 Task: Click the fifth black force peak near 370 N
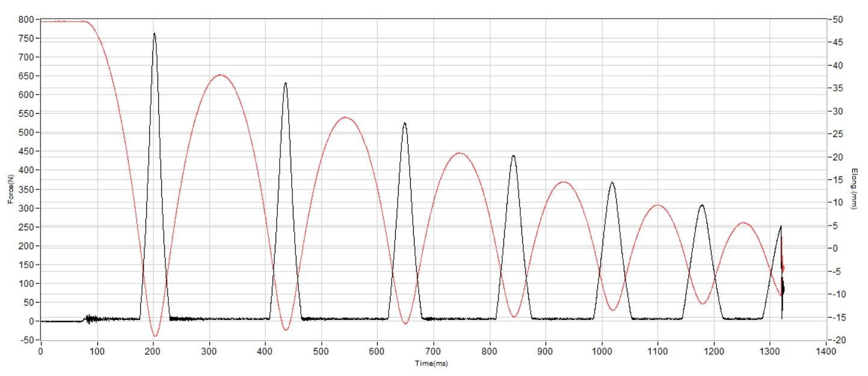612,182
